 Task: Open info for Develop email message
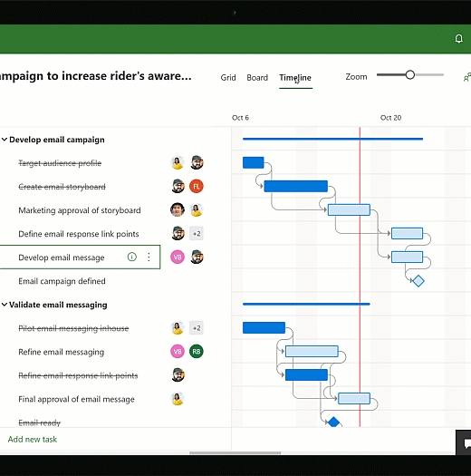132,257
